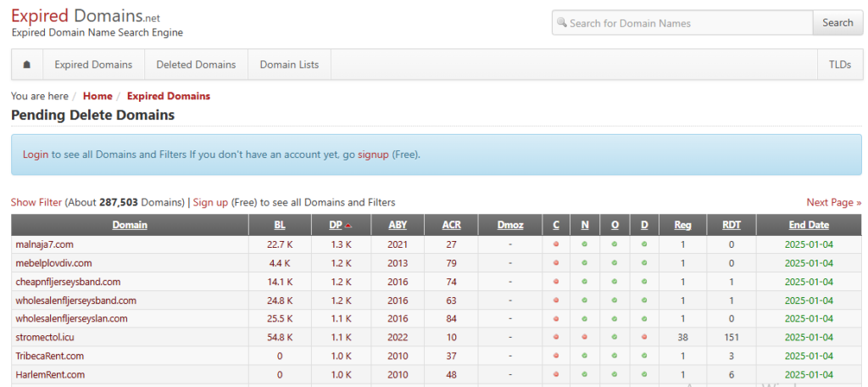Click the search magnifier icon in search box
This screenshot has width=868, height=387.
(x=562, y=23)
